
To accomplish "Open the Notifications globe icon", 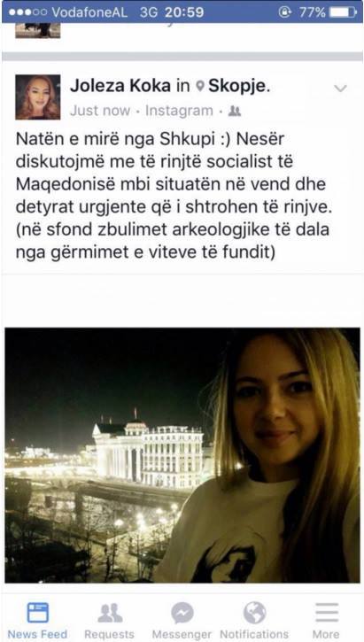I will coord(254,613).
